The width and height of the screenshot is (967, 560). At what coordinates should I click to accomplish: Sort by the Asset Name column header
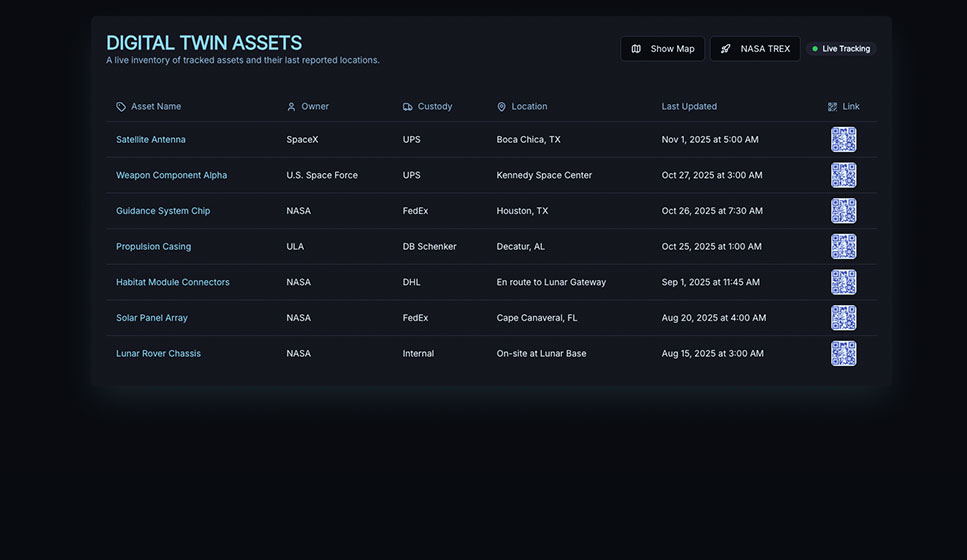click(155, 107)
